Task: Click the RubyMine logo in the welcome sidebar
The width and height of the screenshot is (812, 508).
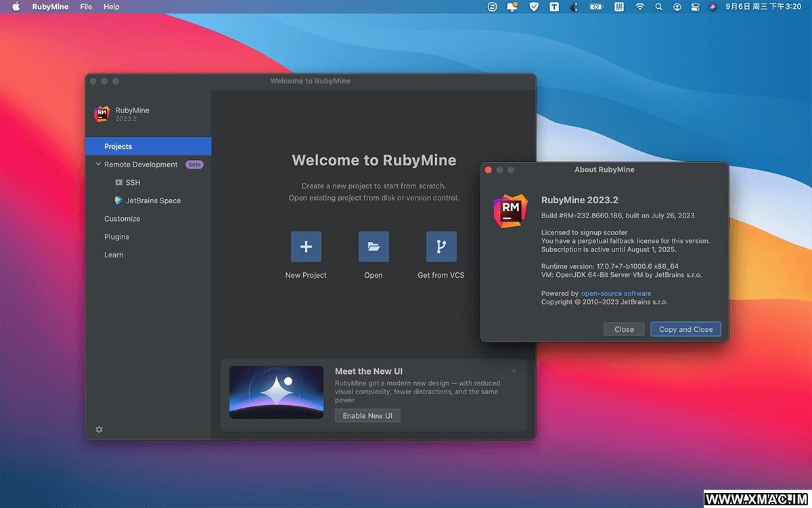Action: (x=101, y=114)
